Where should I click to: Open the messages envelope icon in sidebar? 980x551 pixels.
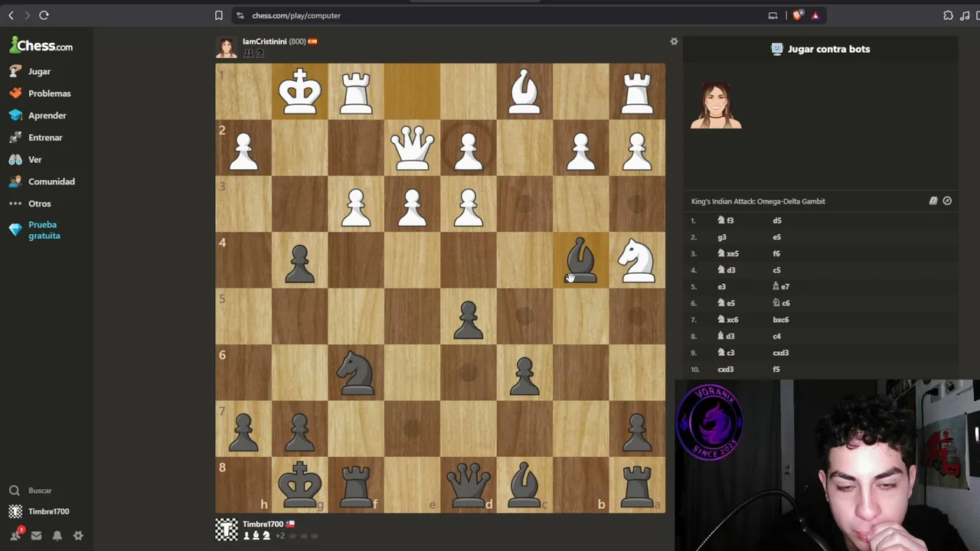pyautogui.click(x=36, y=536)
